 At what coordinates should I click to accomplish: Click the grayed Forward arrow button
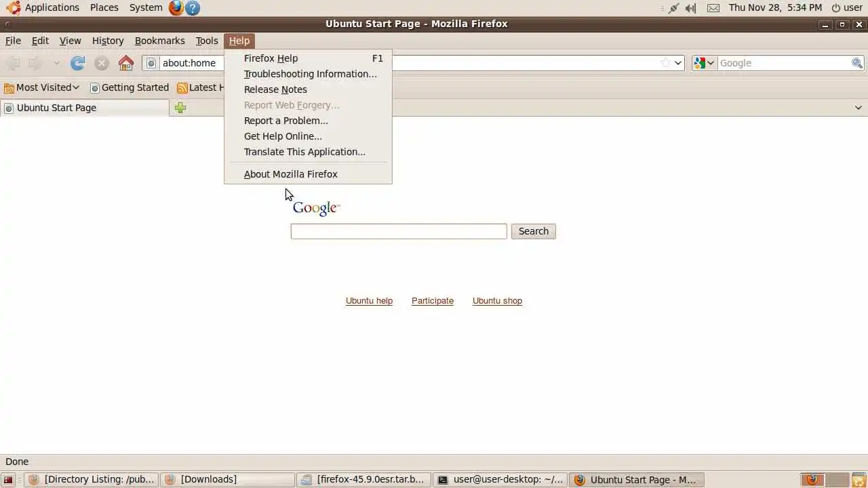[35, 63]
